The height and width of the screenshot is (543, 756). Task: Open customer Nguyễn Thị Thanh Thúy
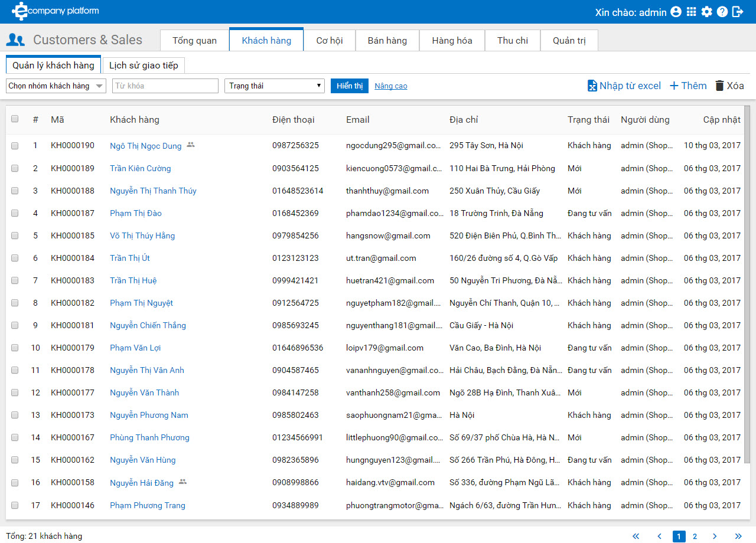click(153, 191)
